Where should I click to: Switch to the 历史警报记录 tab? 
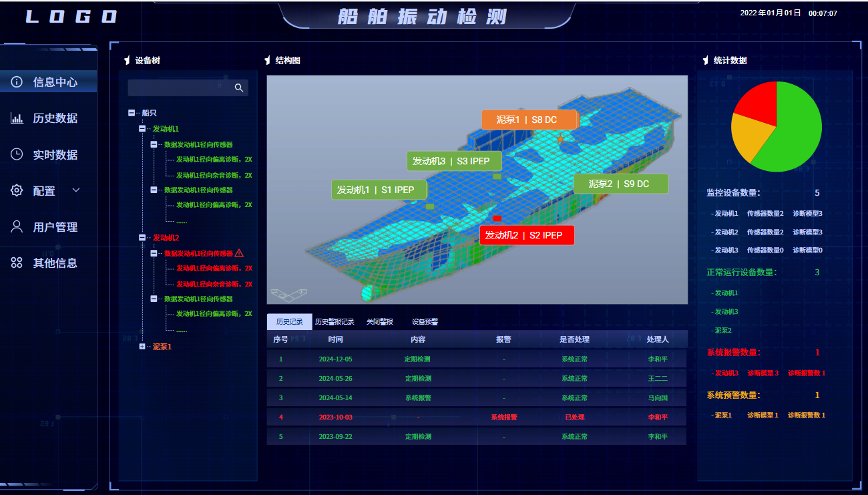(335, 322)
